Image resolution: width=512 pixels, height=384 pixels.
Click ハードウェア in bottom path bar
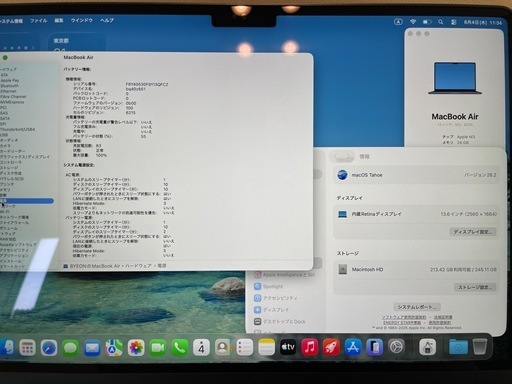pyautogui.click(x=138, y=266)
